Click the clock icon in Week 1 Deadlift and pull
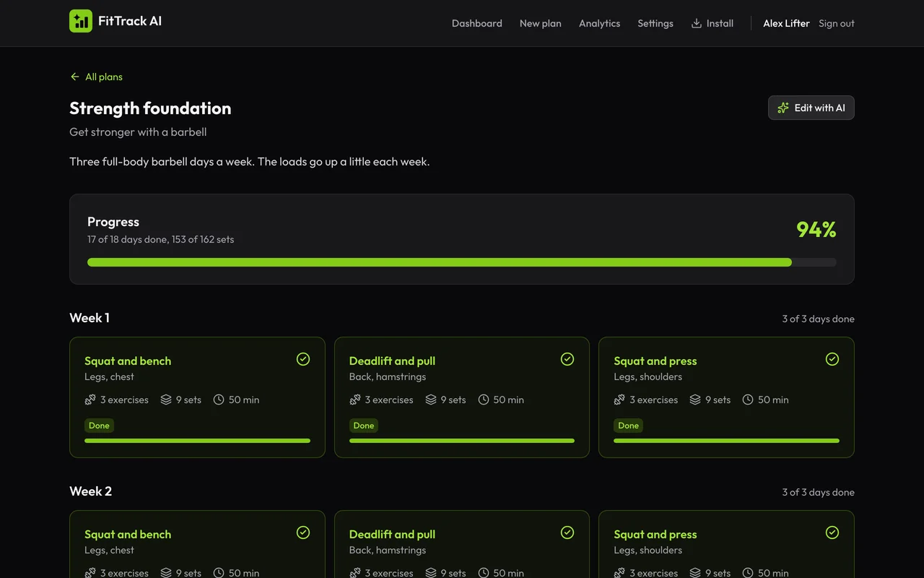This screenshot has height=578, width=924. (x=484, y=400)
